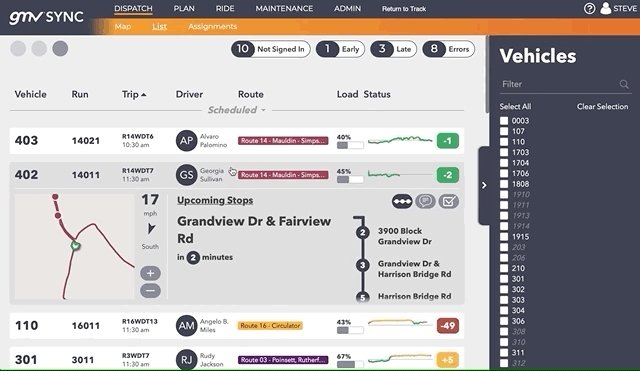Click the GMV SYNC logo
The width and height of the screenshot is (640, 371).
coord(46,17)
